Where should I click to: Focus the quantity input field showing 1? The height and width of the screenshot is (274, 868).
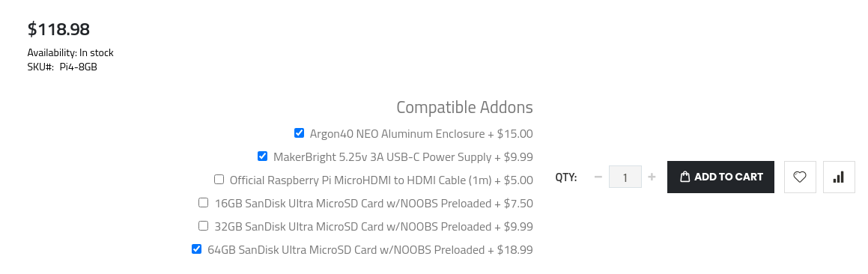[625, 177]
